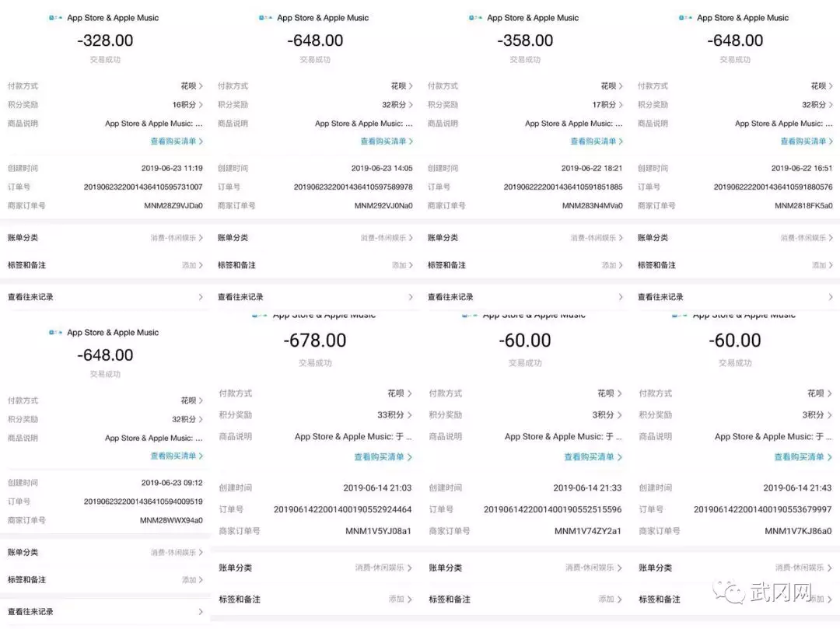The width and height of the screenshot is (840, 629).
Task: Change 账单分类 for the -678.00 transaction
Action: coord(315,568)
